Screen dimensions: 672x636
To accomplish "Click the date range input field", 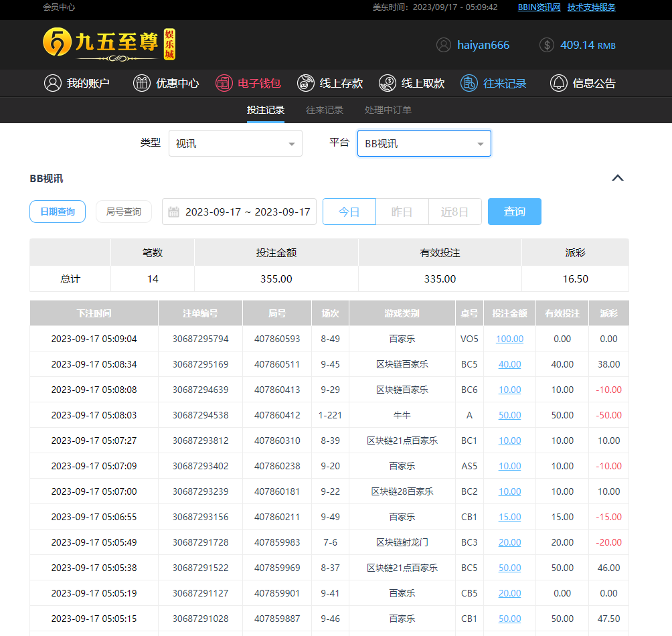I will point(248,212).
